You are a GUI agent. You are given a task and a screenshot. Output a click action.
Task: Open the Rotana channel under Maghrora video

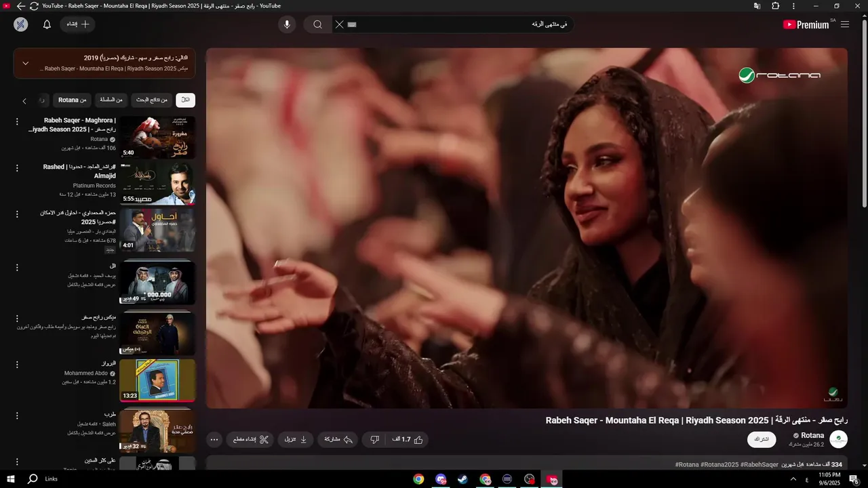(99, 139)
